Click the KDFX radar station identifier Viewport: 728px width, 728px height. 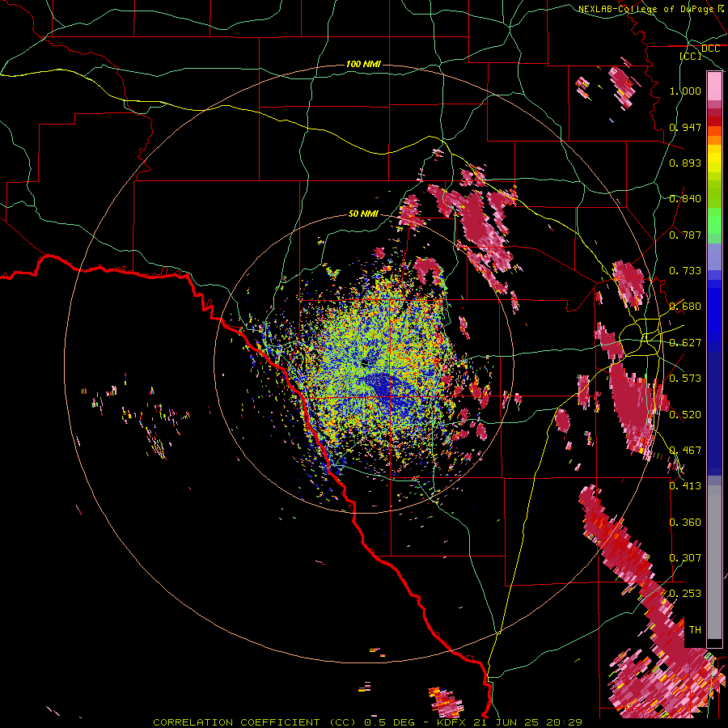[451, 722]
